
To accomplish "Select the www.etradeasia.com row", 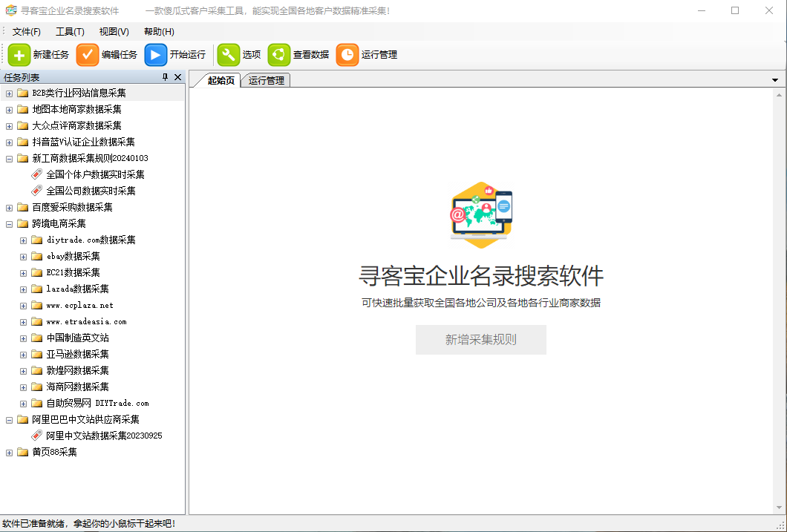I will 86,321.
